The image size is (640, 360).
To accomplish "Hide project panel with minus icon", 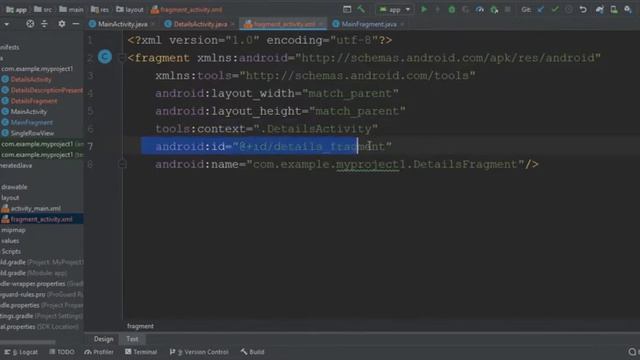I will (x=76, y=24).
